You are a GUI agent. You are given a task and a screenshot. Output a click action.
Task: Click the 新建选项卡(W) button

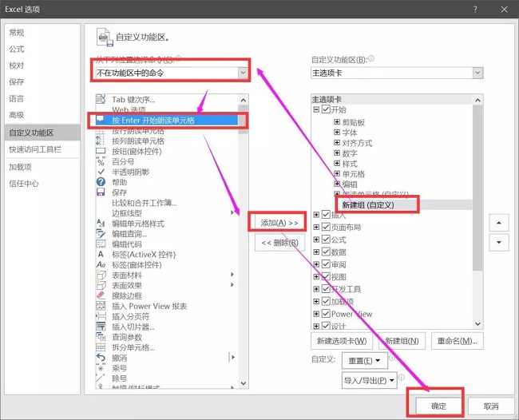[342, 341]
